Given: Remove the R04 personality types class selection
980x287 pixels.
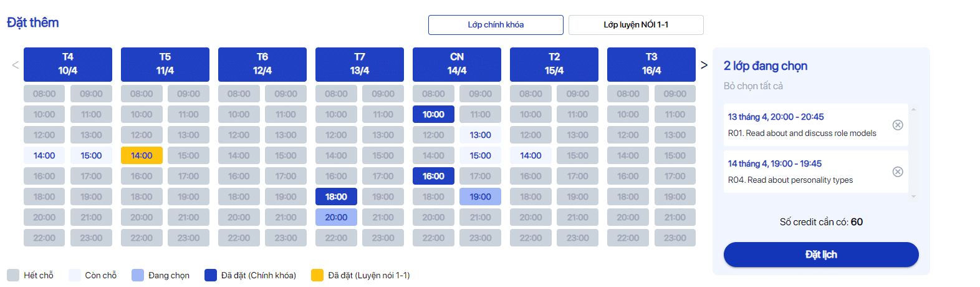Looking at the screenshot, I should click(x=898, y=172).
